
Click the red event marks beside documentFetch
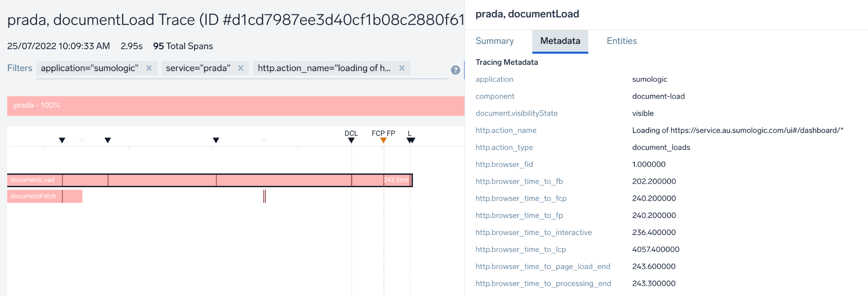tap(264, 196)
